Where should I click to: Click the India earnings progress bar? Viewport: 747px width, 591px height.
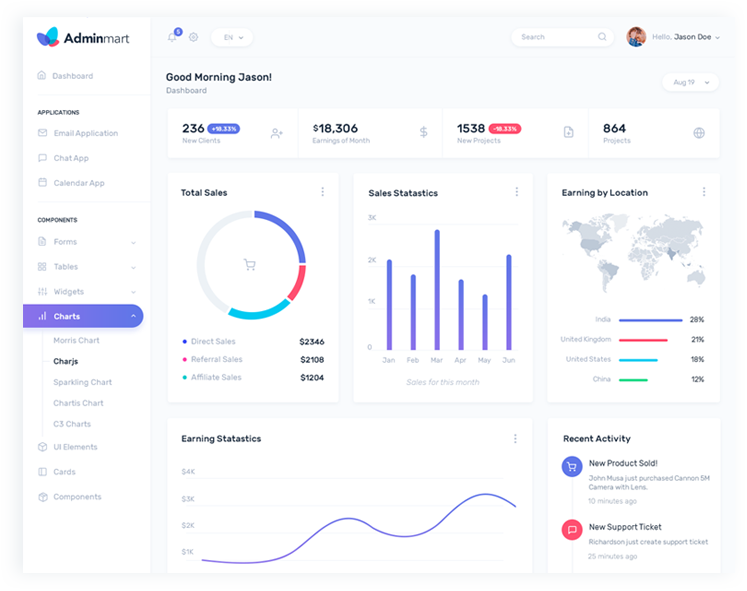tap(650, 320)
